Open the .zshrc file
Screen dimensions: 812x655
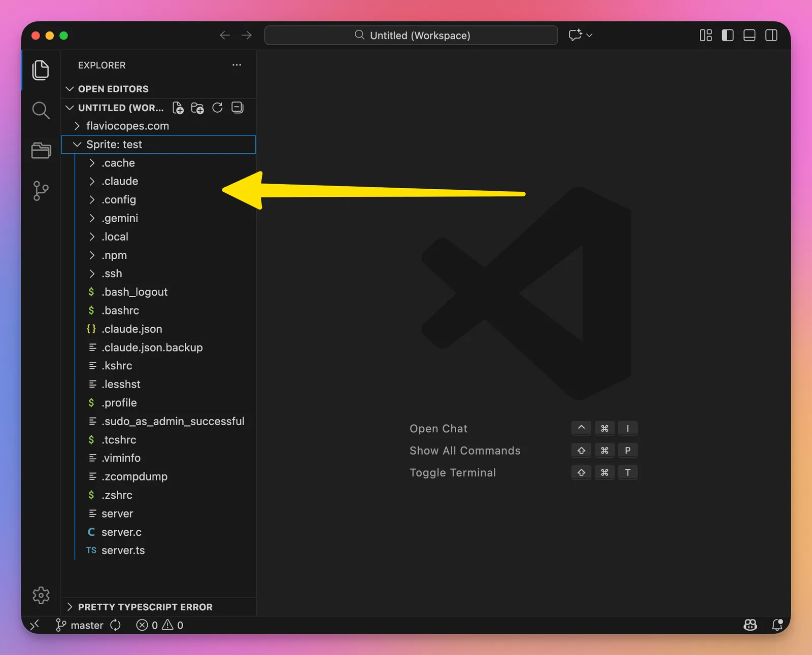[158, 495]
